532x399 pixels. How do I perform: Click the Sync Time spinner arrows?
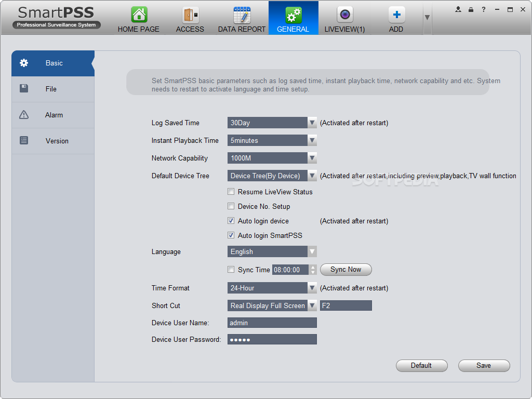[313, 270]
